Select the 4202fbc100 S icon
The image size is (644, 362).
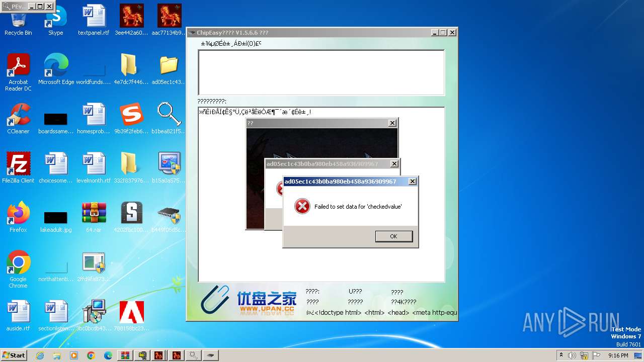[x=131, y=217]
